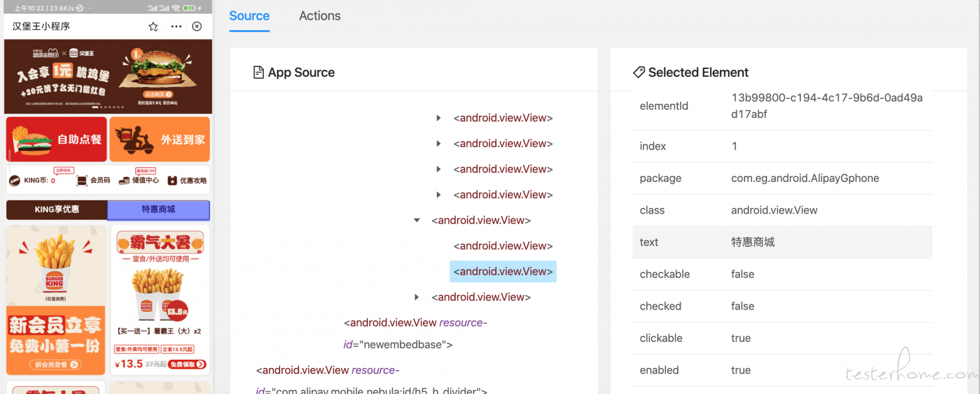Viewport: 980px width, 394px height.
Task: Expand the second android.view.View node
Action: 438,144
